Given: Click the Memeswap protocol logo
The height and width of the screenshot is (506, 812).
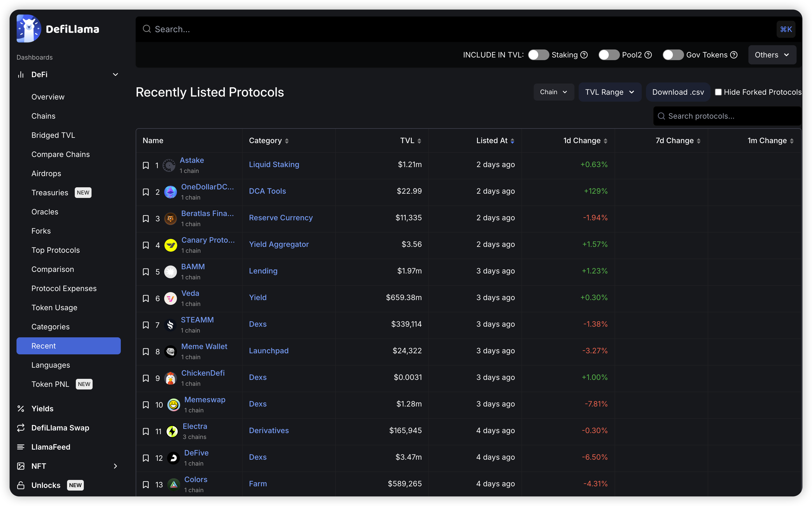Looking at the screenshot, I should click(173, 405).
